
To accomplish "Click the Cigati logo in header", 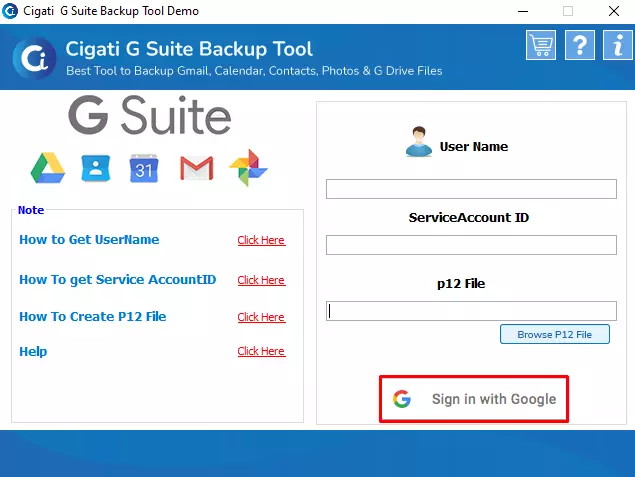I will tap(34, 58).
